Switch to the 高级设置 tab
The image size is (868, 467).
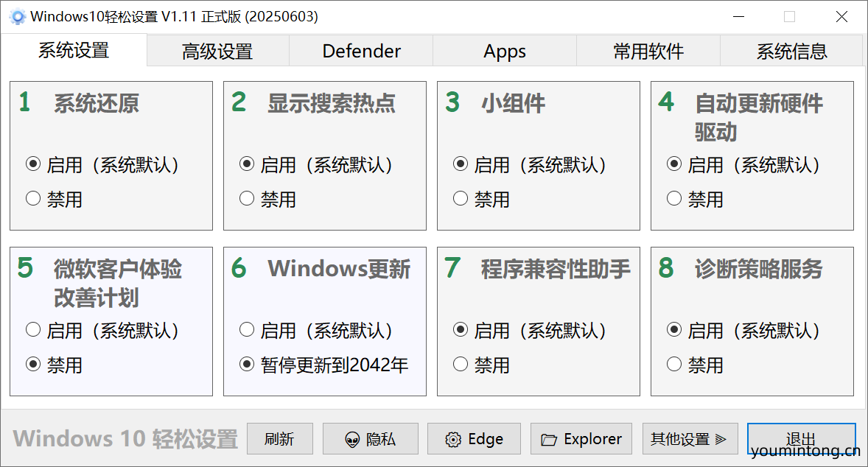click(x=217, y=52)
